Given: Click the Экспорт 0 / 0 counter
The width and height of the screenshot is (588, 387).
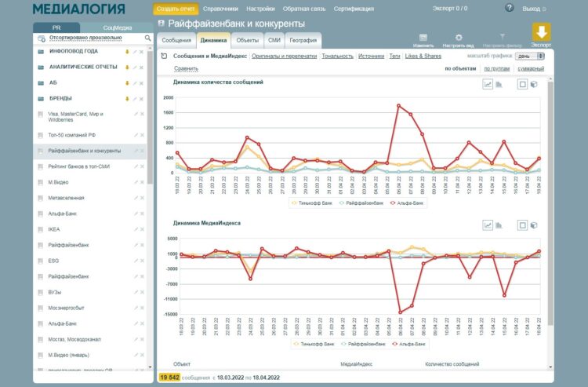Looking at the screenshot, I should pos(450,9).
